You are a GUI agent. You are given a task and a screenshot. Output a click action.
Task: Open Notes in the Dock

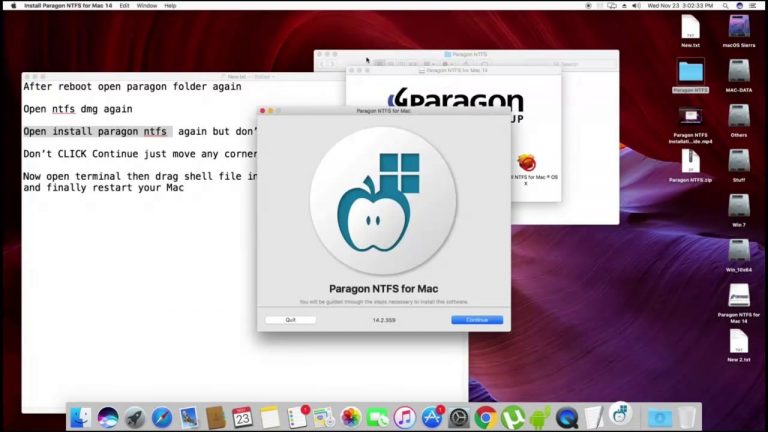click(269, 418)
